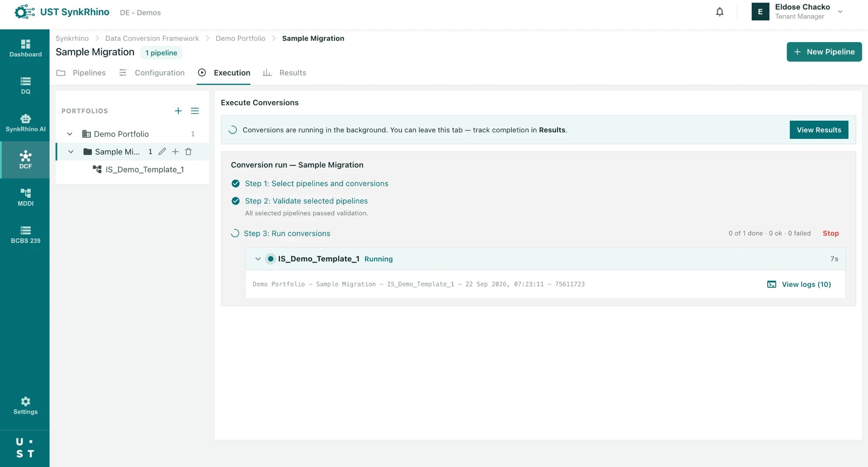This screenshot has width=868, height=467.
Task: Select the DCF sidebar item
Action: point(25,160)
